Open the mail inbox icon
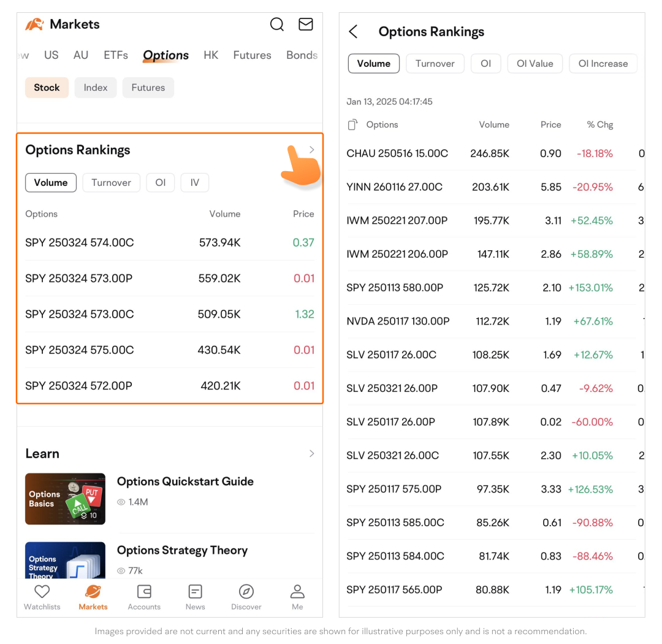662x644 pixels. pyautogui.click(x=305, y=25)
